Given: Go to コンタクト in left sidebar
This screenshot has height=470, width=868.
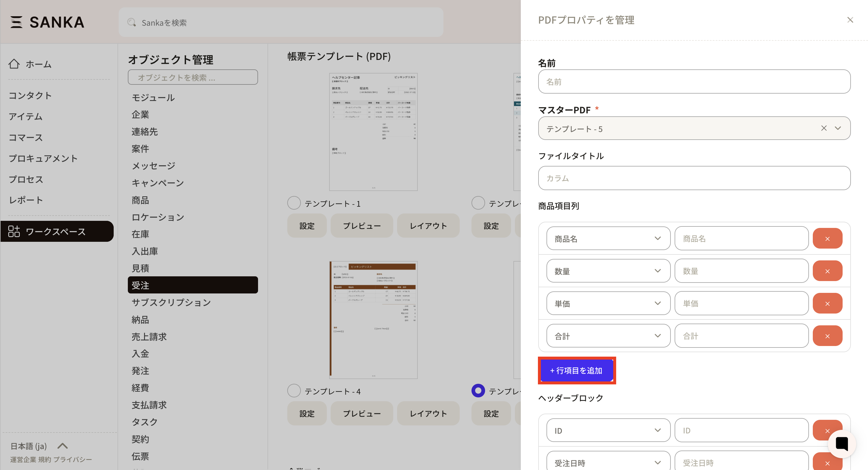Looking at the screenshot, I should point(30,95).
